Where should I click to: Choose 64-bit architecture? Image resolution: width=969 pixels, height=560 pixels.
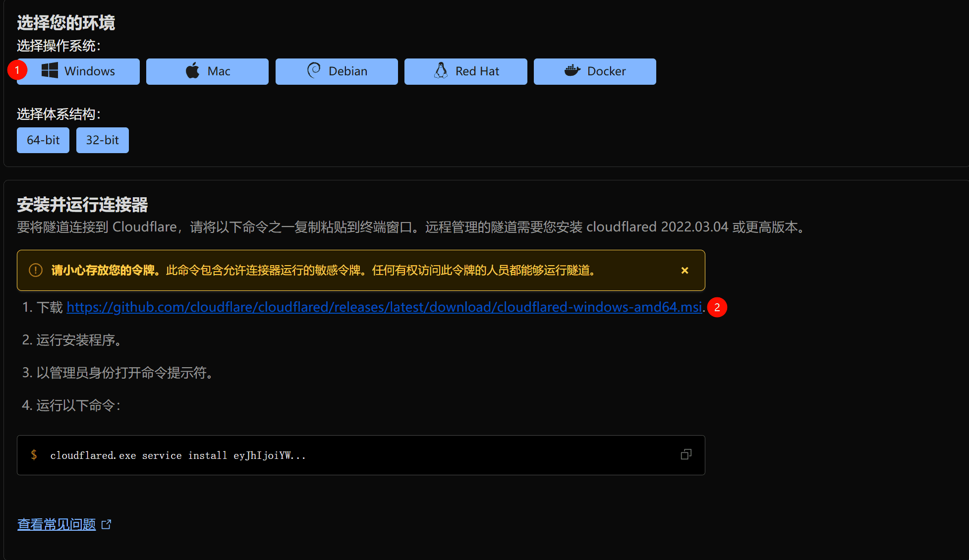point(43,140)
